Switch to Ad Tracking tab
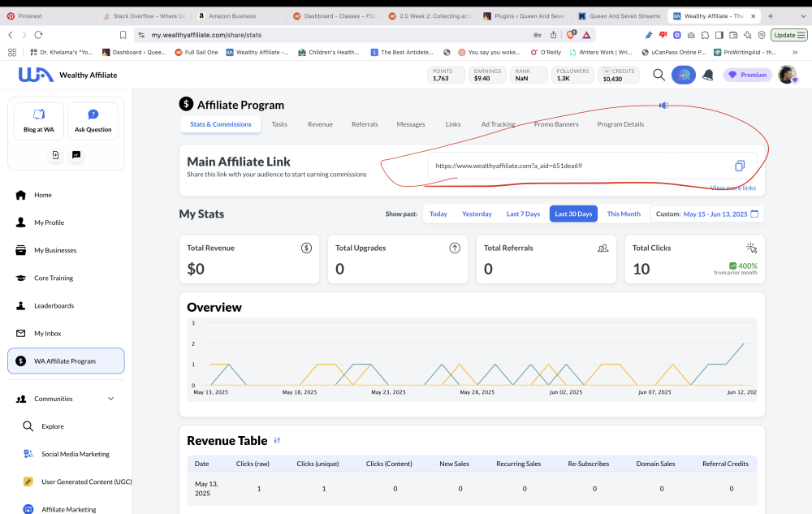 click(498, 124)
